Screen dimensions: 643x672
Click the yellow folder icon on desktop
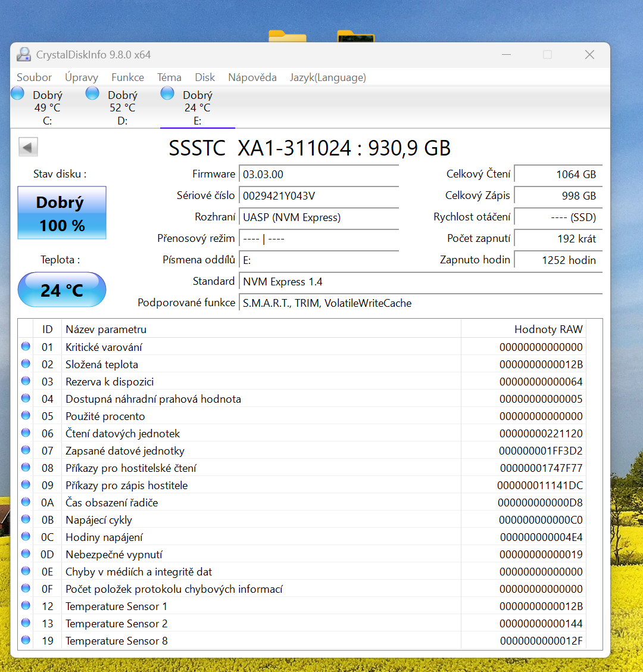coord(288,36)
